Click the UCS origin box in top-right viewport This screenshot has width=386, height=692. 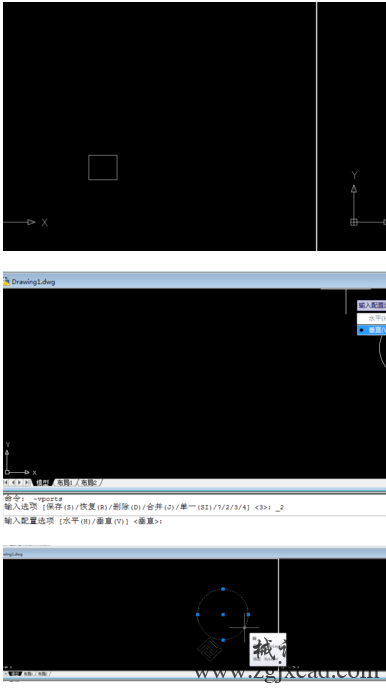pos(354,222)
